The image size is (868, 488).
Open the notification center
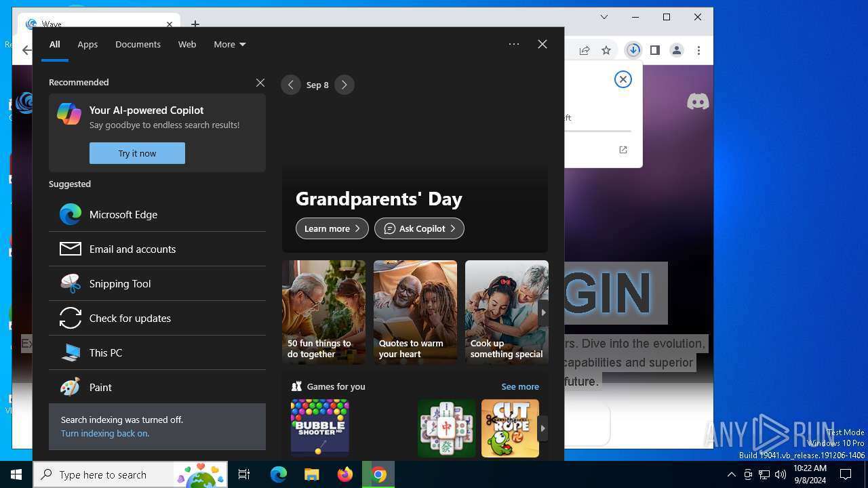[x=846, y=474]
